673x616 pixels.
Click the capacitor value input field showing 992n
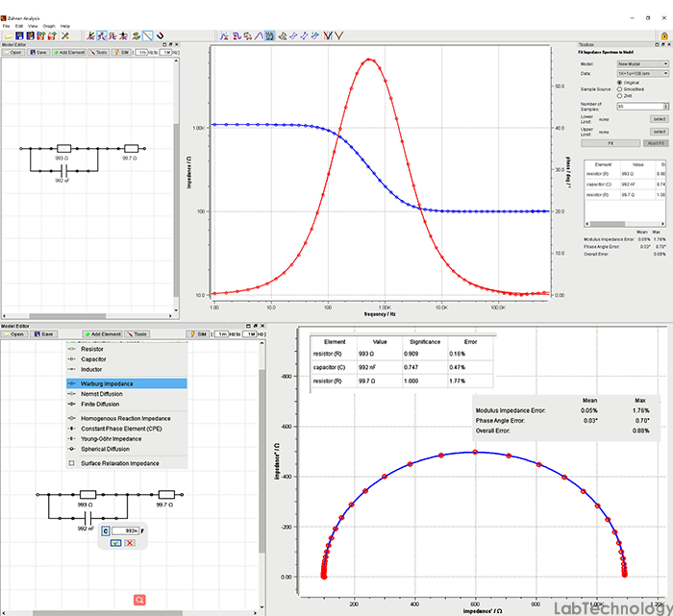tap(125, 531)
